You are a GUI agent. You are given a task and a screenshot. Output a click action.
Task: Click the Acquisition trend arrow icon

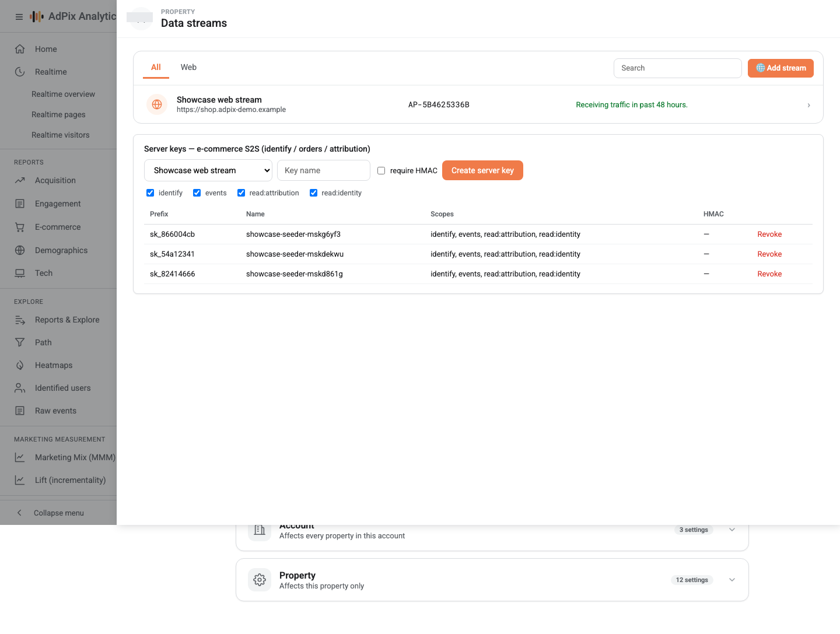click(x=20, y=180)
